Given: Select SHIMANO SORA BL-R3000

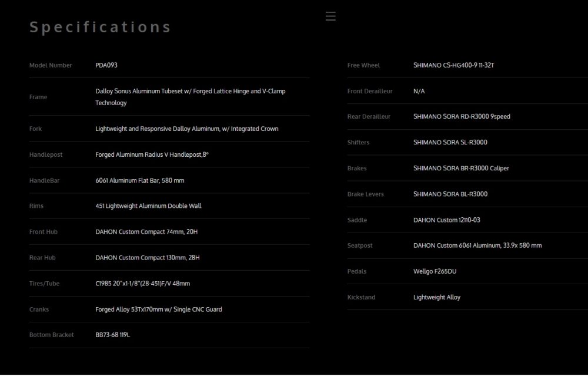Looking at the screenshot, I should (x=450, y=194).
